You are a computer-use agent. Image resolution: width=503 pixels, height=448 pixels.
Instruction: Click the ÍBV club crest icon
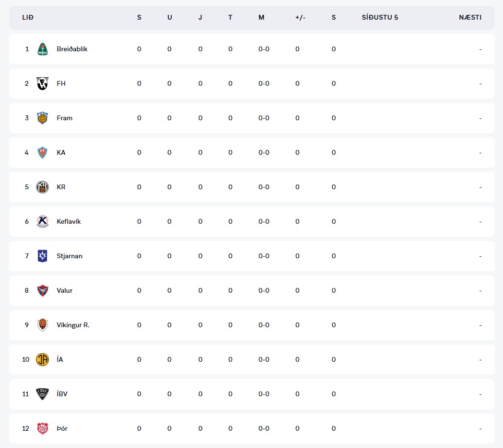click(43, 394)
